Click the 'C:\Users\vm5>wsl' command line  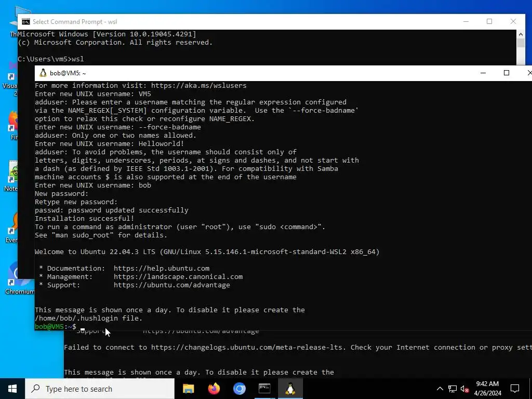tap(51, 59)
